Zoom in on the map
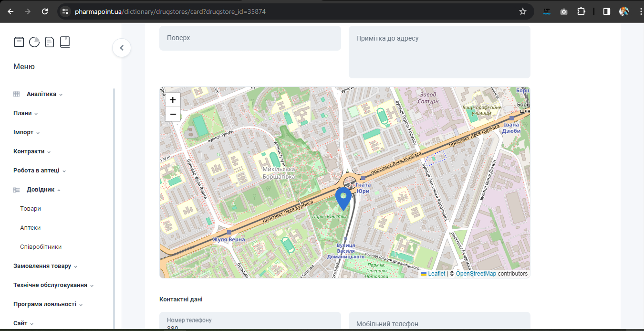The image size is (644, 331). [173, 100]
